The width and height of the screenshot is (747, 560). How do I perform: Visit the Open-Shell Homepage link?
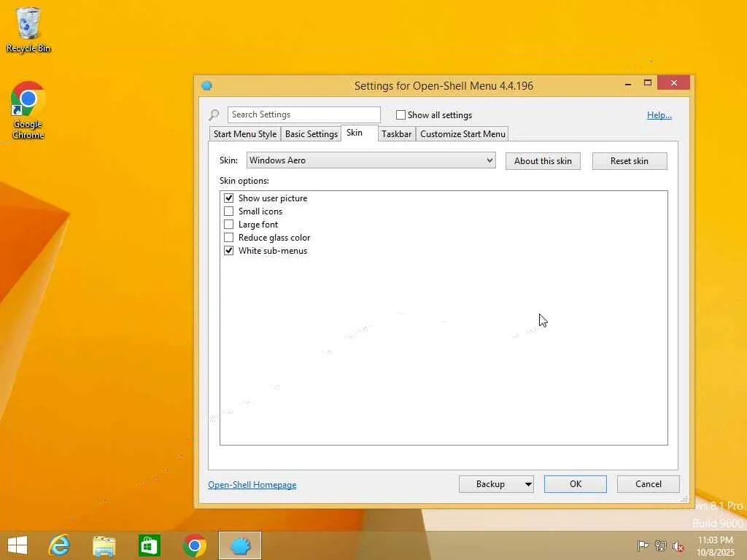[x=252, y=484]
